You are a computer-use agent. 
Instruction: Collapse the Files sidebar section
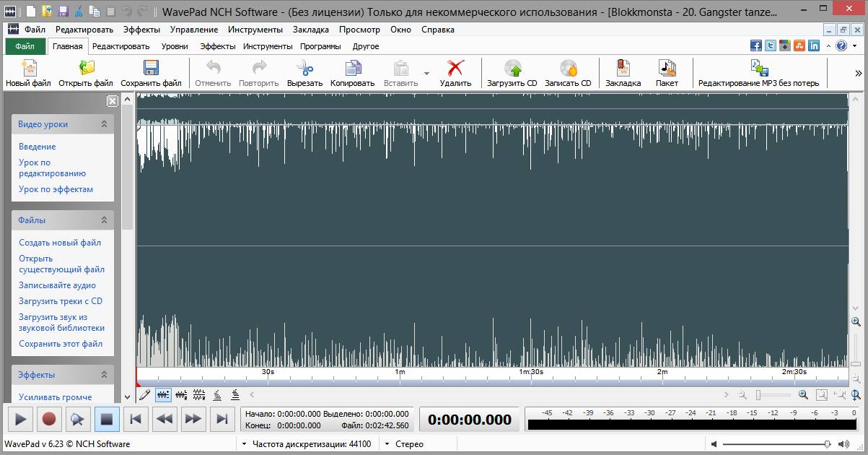104,220
